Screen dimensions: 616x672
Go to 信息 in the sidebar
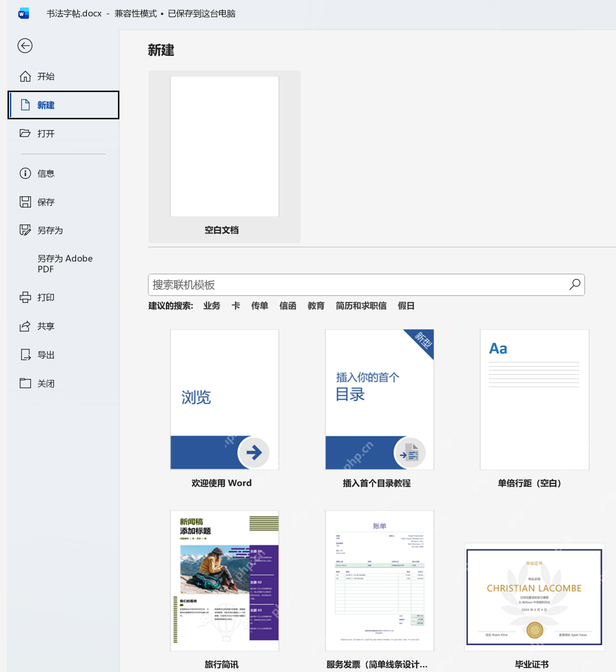[63, 173]
